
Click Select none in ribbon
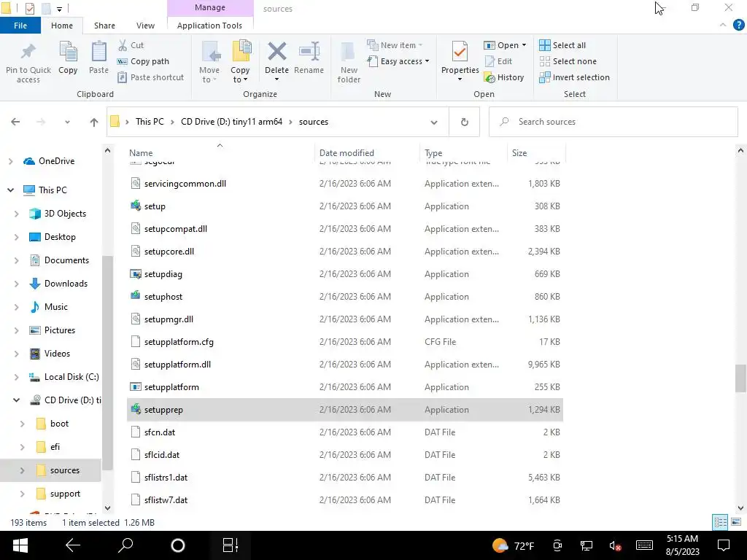(568, 61)
